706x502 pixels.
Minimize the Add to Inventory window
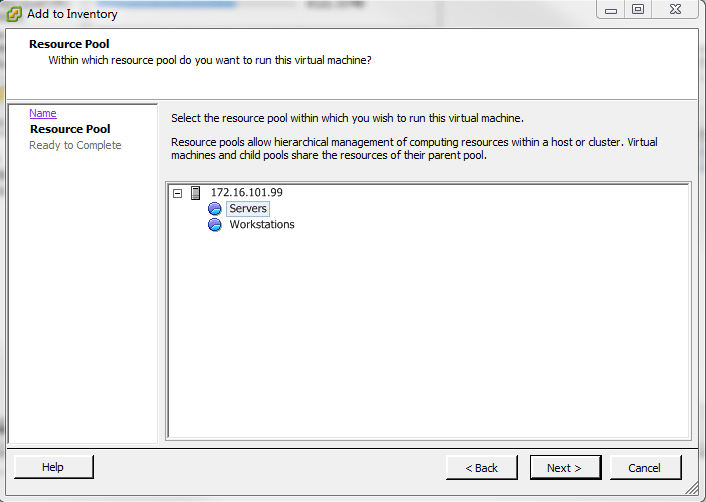(x=610, y=10)
